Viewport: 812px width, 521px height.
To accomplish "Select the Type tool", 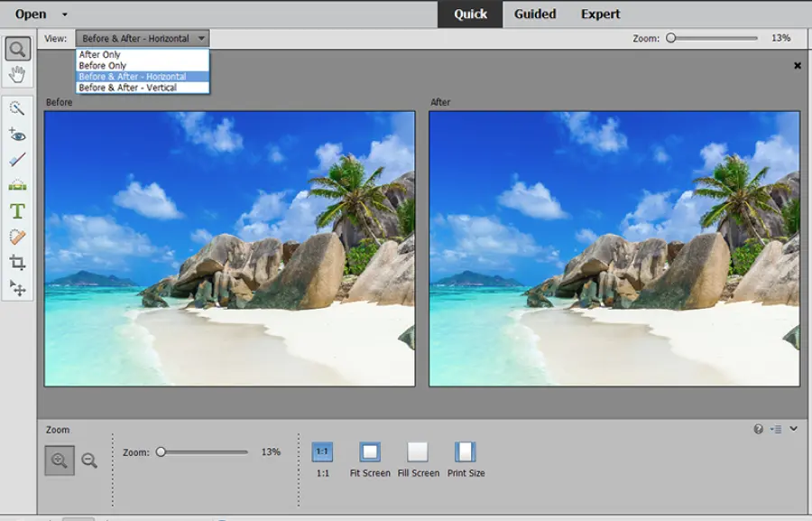I will click(17, 212).
